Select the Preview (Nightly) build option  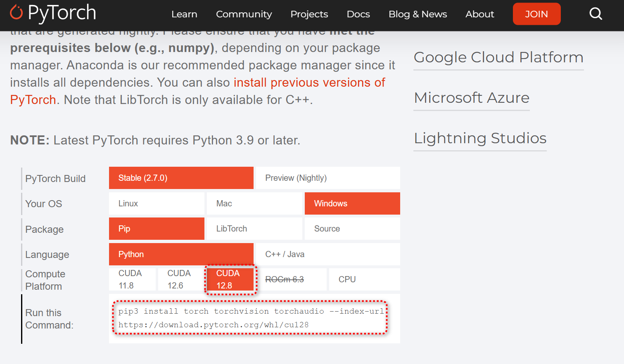click(x=328, y=178)
